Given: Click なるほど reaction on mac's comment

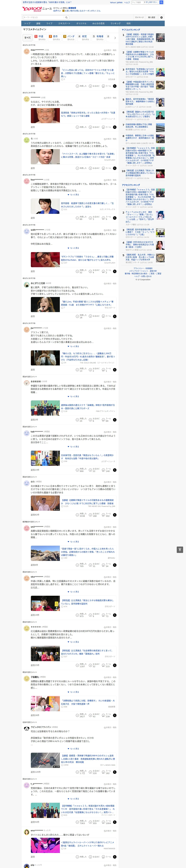Looking at the screenshot, I should click(94, 86).
